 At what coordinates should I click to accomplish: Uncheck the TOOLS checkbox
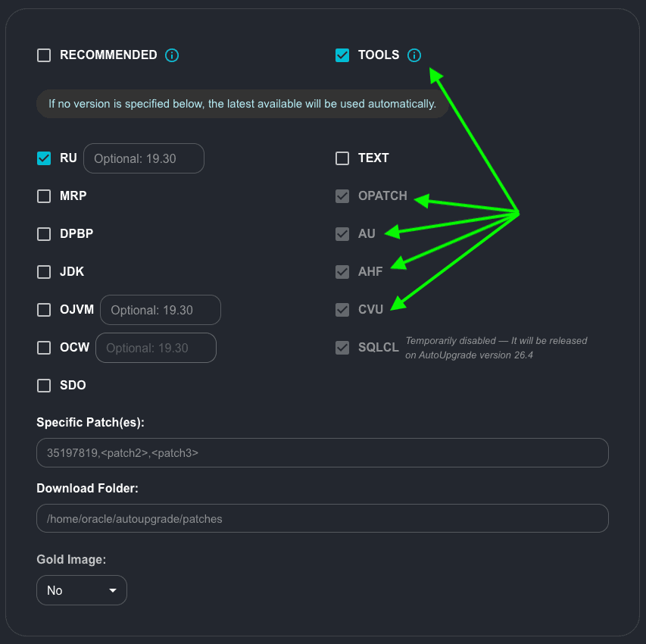(x=342, y=55)
